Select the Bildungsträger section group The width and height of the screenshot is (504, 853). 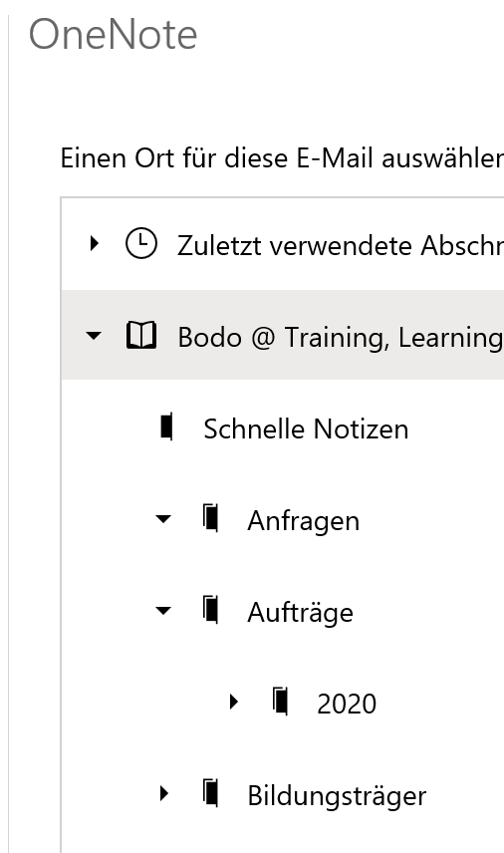pyautogui.click(x=337, y=796)
